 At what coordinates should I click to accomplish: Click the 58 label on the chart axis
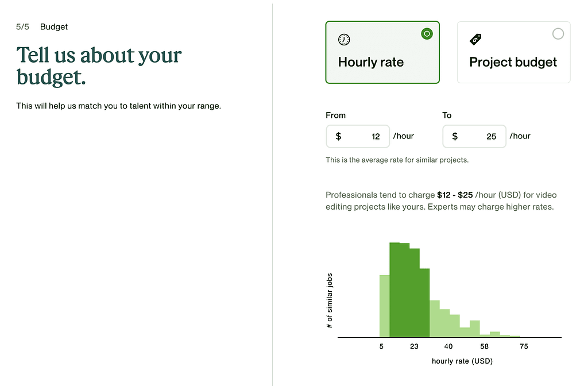click(x=485, y=346)
